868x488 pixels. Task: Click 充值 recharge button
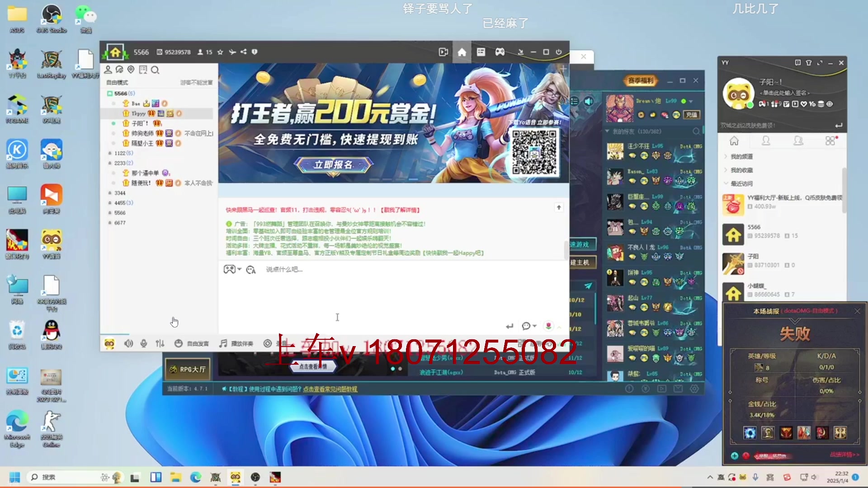click(x=691, y=115)
